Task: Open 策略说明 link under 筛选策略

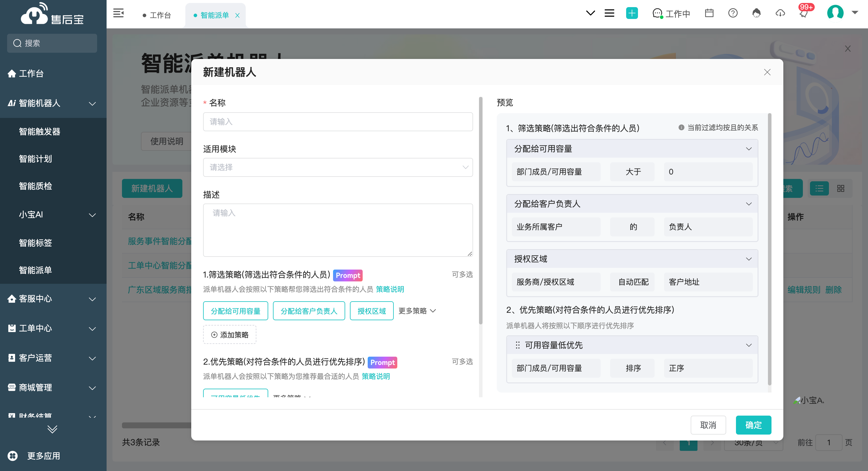Action: (390, 289)
